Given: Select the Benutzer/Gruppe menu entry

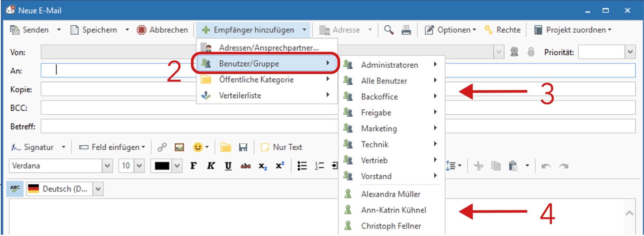Looking at the screenshot, I should coord(267,63).
